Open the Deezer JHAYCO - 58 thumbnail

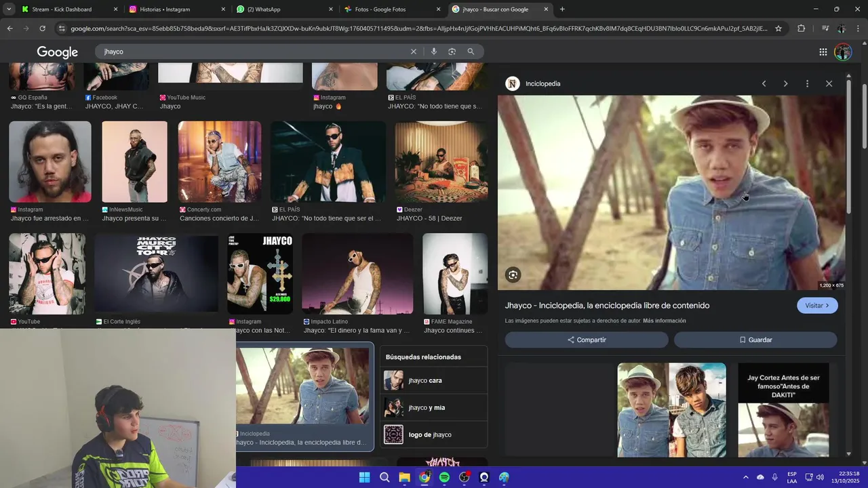pyautogui.click(x=441, y=162)
